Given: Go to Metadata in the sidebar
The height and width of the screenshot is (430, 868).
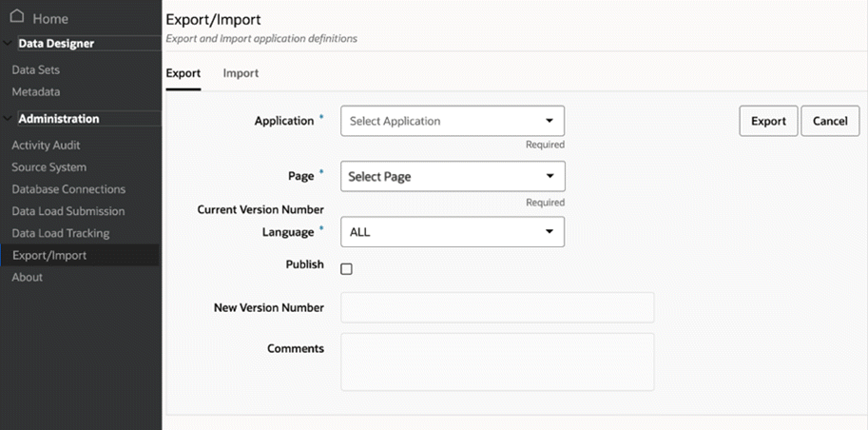Looking at the screenshot, I should click(x=36, y=91).
